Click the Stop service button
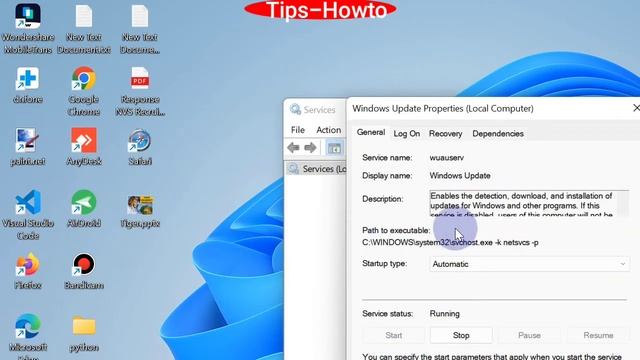The image size is (640, 360). click(461, 335)
